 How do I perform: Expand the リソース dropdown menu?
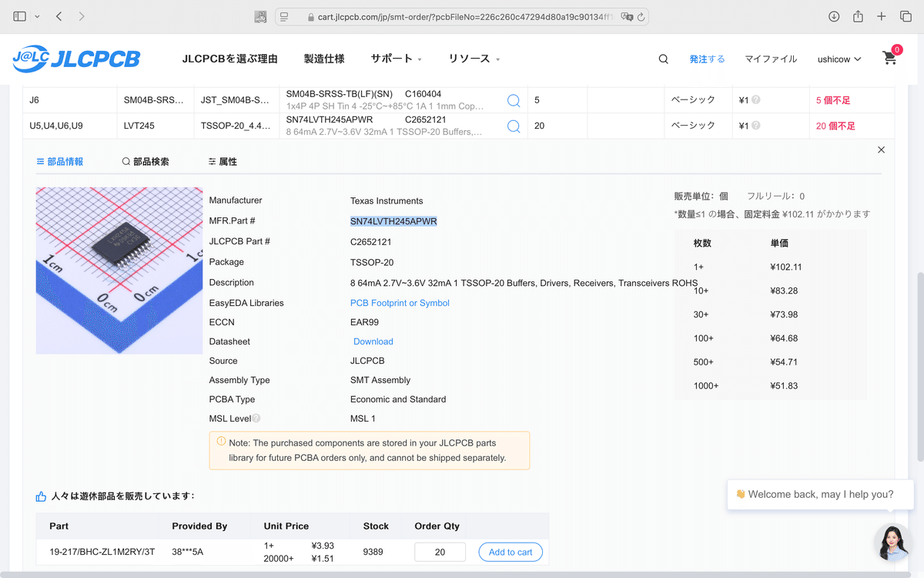point(474,59)
